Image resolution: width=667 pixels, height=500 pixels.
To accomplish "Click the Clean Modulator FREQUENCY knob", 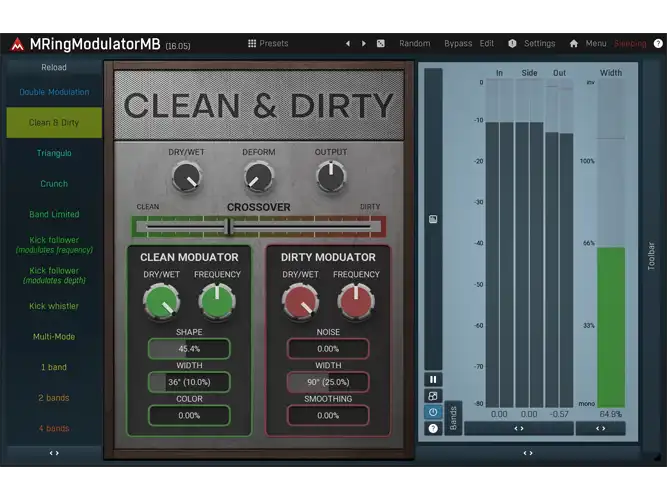I will [217, 302].
